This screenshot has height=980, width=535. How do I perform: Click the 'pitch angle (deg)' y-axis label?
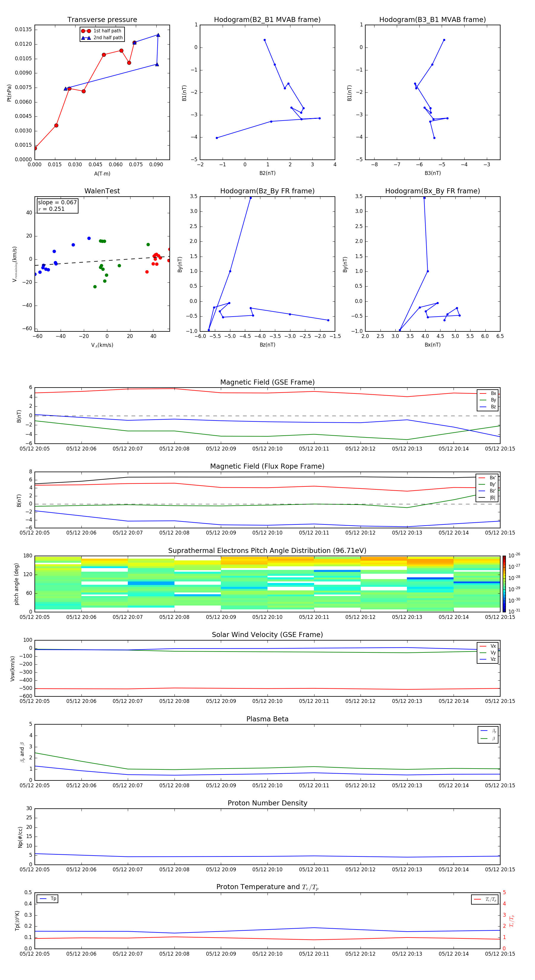[x=16, y=584]
